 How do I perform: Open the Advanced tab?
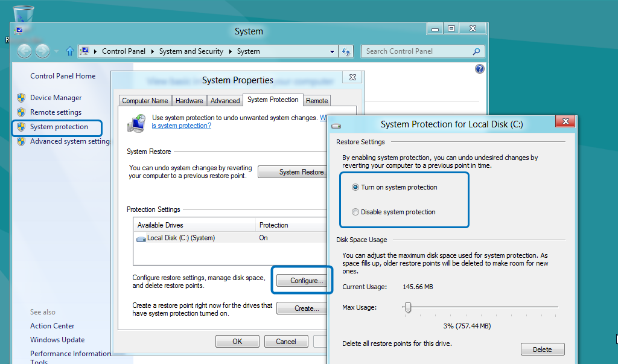pos(225,101)
